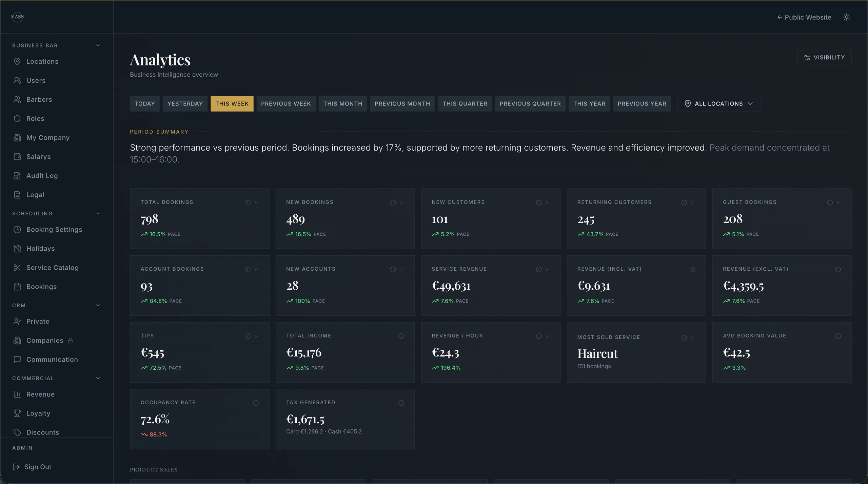Screen dimensions: 868x484
Task: Click the "151 bookings" text
Action: tap(594, 367)
